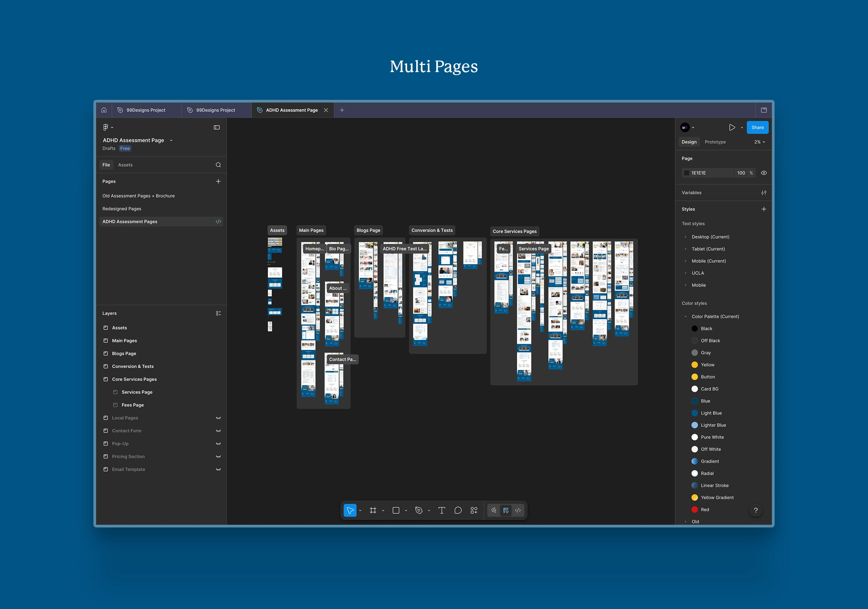Open the Redesigned Pages page
868x609 pixels.
click(x=122, y=209)
